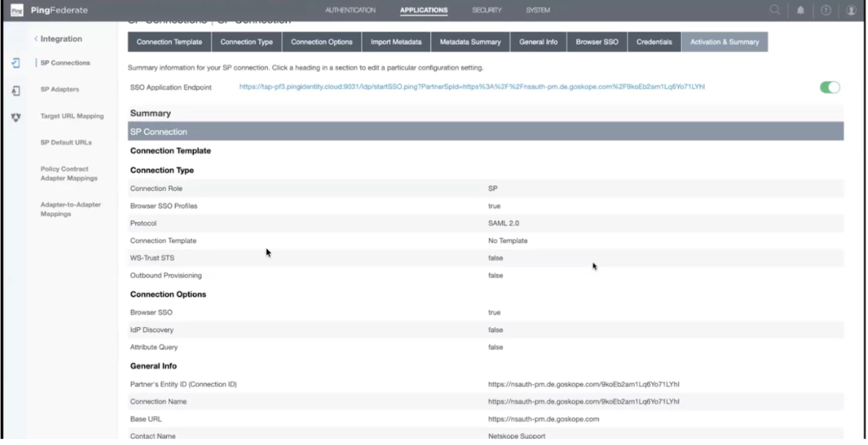868x445 pixels.
Task: Select the IdP Discovery row label
Action: pyautogui.click(x=151, y=330)
